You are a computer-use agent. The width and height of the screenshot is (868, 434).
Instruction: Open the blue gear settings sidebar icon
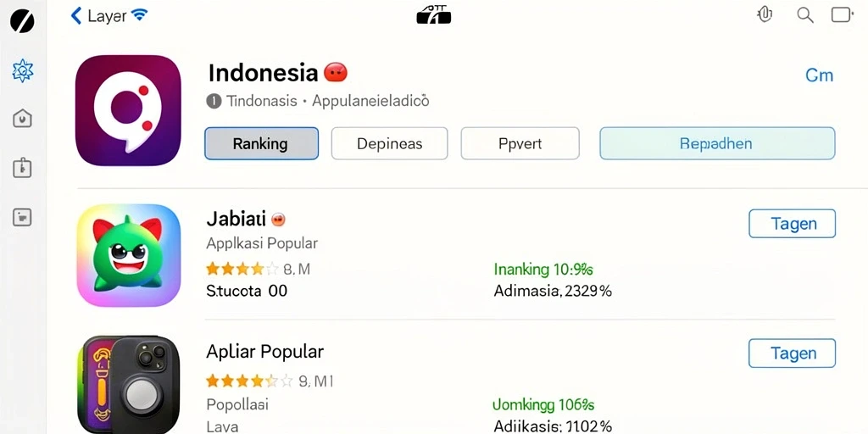23,71
